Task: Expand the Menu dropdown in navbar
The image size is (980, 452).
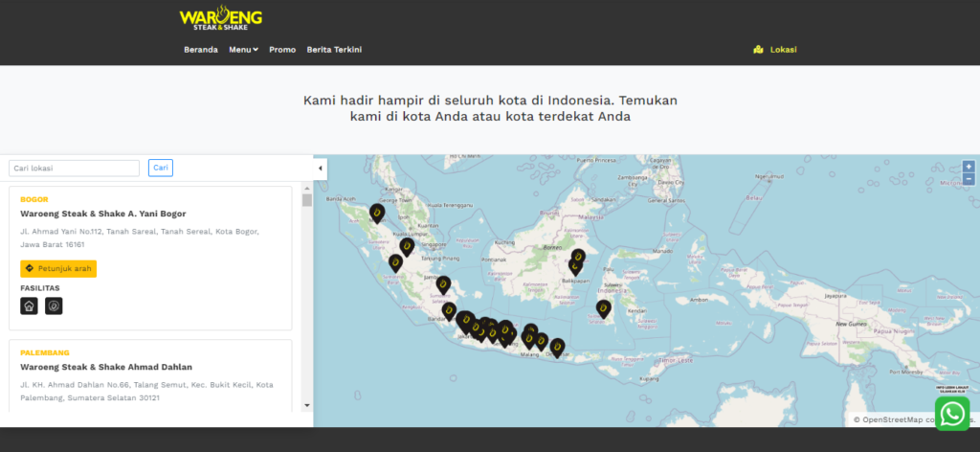Action: pyautogui.click(x=243, y=50)
